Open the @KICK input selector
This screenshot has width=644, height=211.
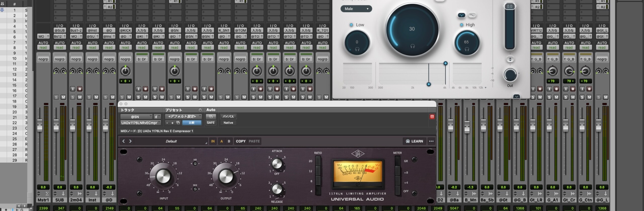[x=125, y=30]
